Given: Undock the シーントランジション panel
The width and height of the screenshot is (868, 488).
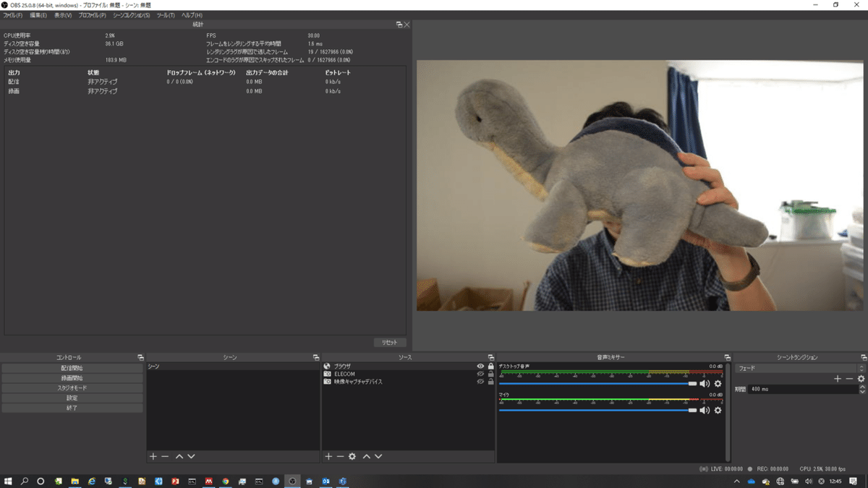Looking at the screenshot, I should 864,358.
